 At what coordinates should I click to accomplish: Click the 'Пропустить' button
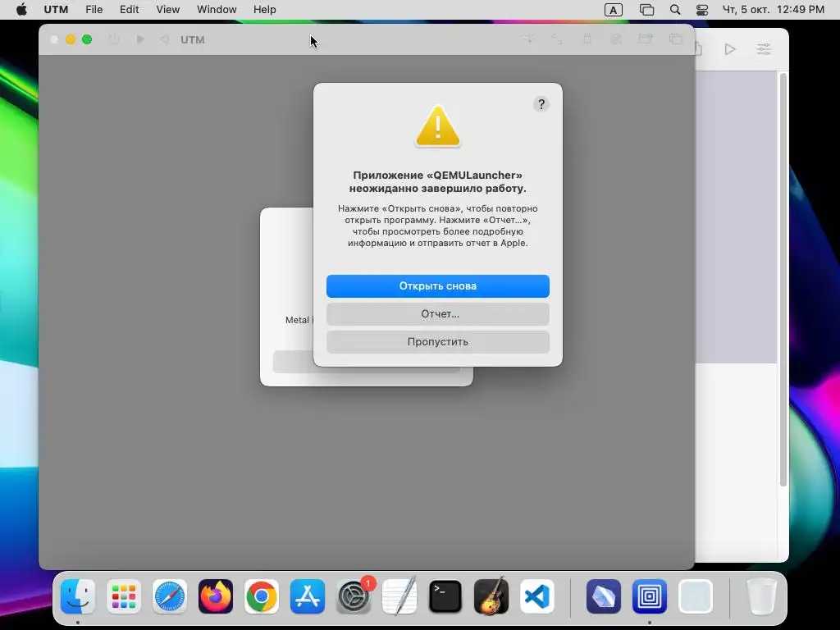[x=438, y=342]
